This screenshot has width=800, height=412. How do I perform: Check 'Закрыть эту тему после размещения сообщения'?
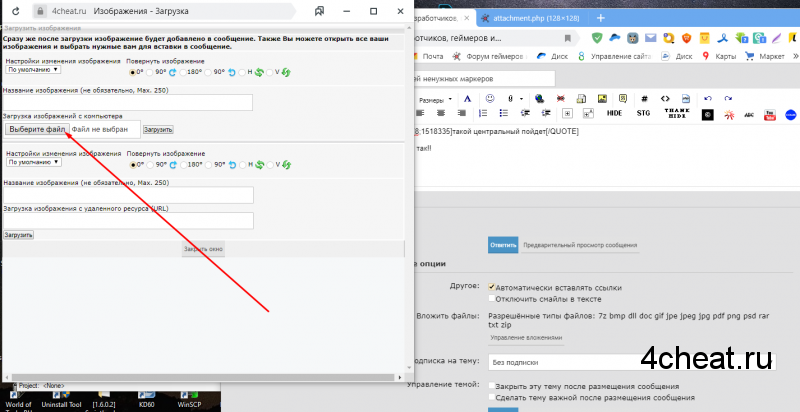click(x=492, y=386)
